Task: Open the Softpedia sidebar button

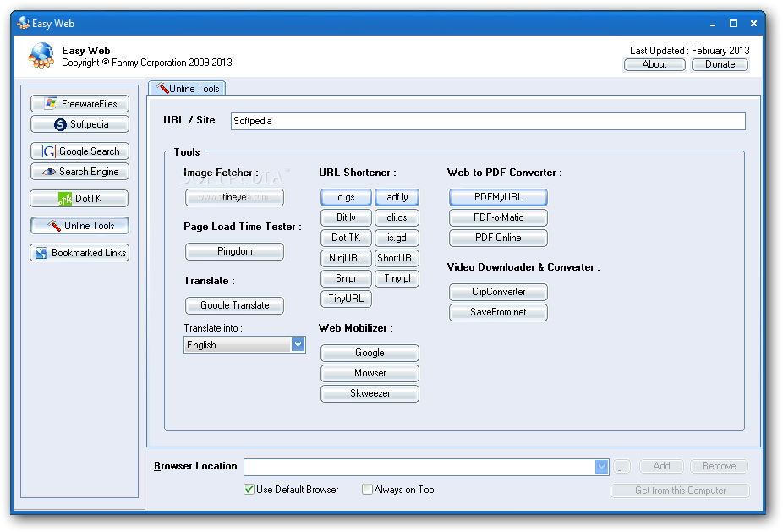Action: point(79,124)
